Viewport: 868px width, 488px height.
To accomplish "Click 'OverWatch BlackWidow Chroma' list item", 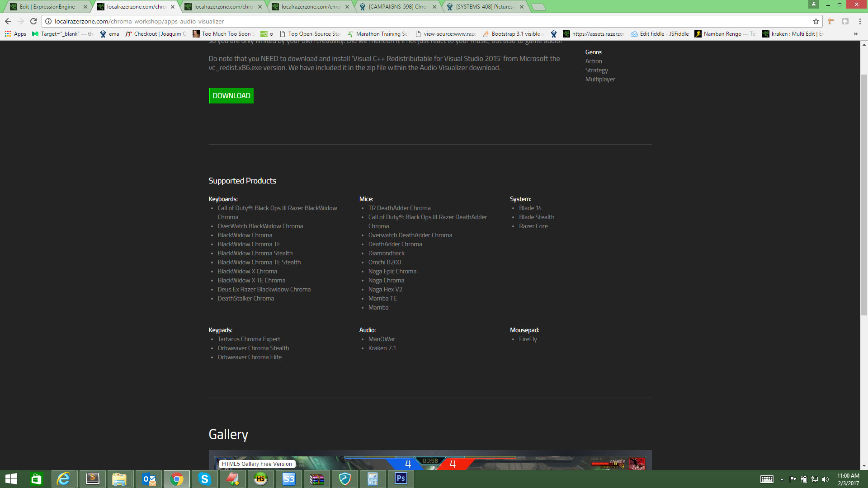I will [x=260, y=226].
